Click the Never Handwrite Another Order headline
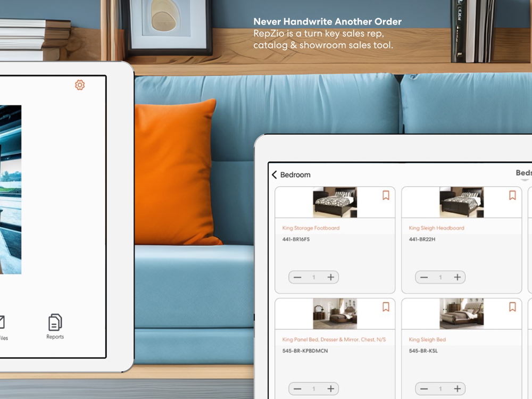The image size is (532, 399). coord(327,22)
